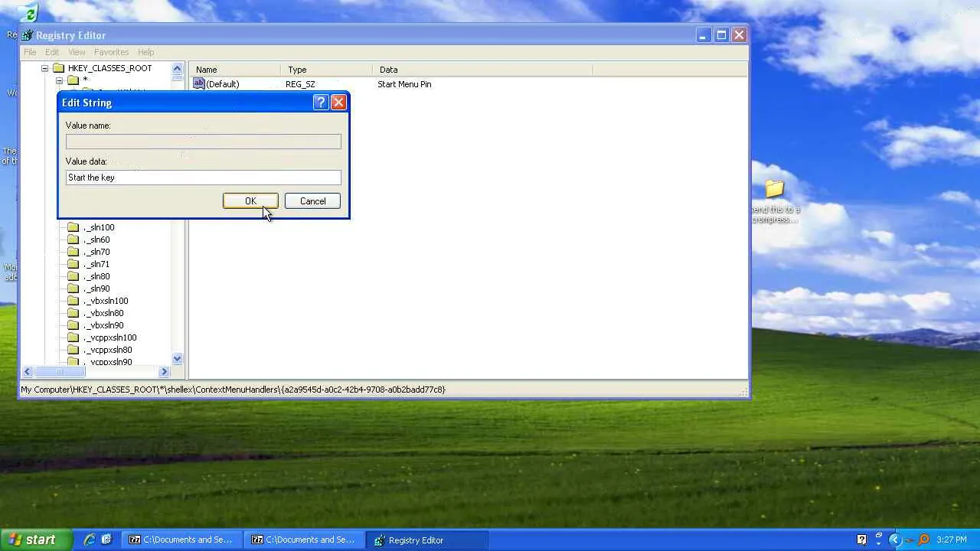Click the tree pane scroll up arrow

[x=178, y=68]
